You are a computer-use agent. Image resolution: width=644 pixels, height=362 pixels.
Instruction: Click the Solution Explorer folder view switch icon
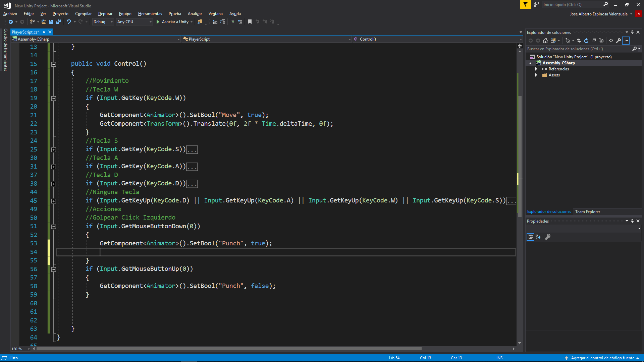tap(553, 41)
